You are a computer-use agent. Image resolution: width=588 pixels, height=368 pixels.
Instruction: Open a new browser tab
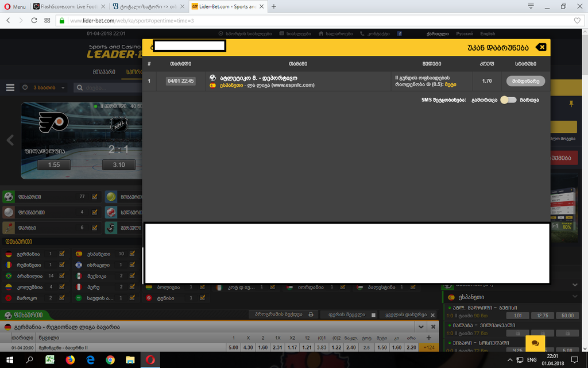274,6
